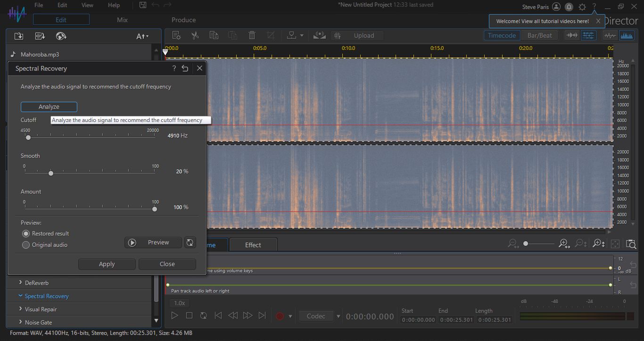Viewport: 644px width, 341px height.
Task: Click the loop icon beside Preview button
Action: pyautogui.click(x=190, y=243)
